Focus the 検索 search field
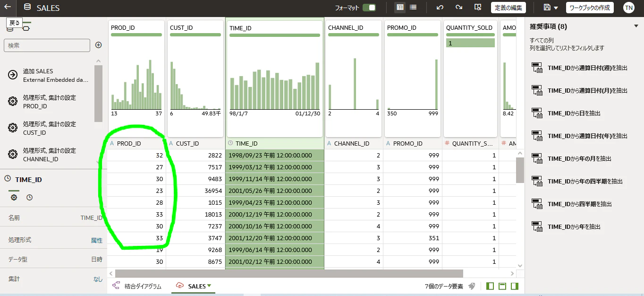The width and height of the screenshot is (644, 296). tap(47, 45)
